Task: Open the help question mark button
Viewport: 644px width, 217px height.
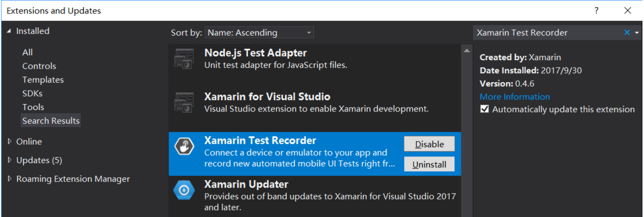Action: (597, 10)
